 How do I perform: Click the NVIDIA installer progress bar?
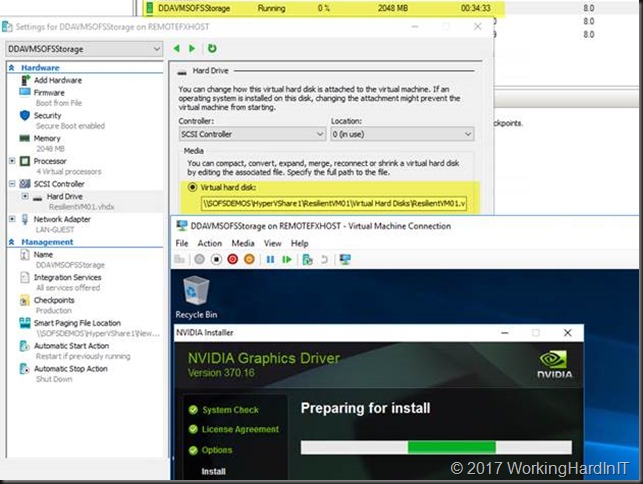[436, 447]
